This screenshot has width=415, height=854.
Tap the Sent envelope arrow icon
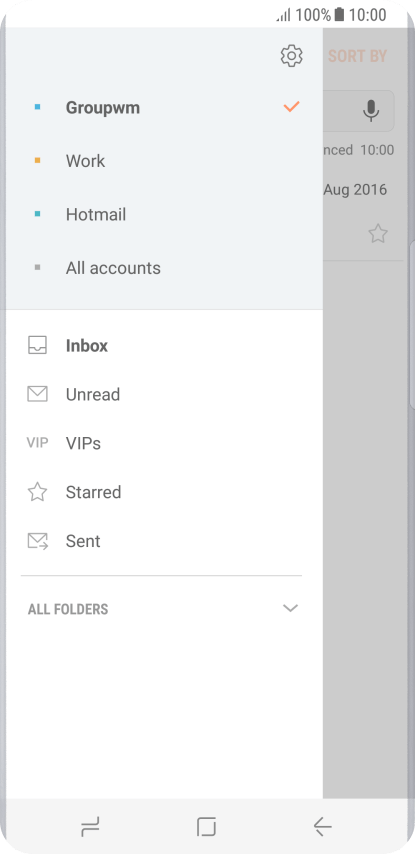tap(38, 541)
